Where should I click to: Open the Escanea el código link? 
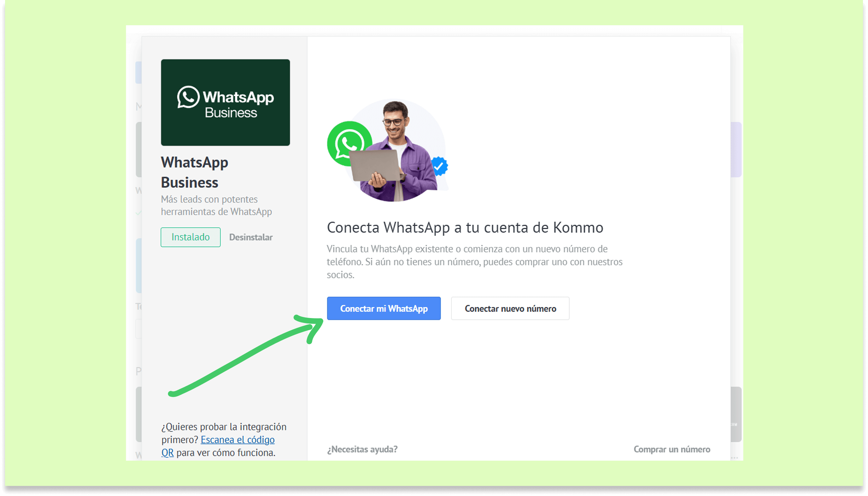point(238,440)
